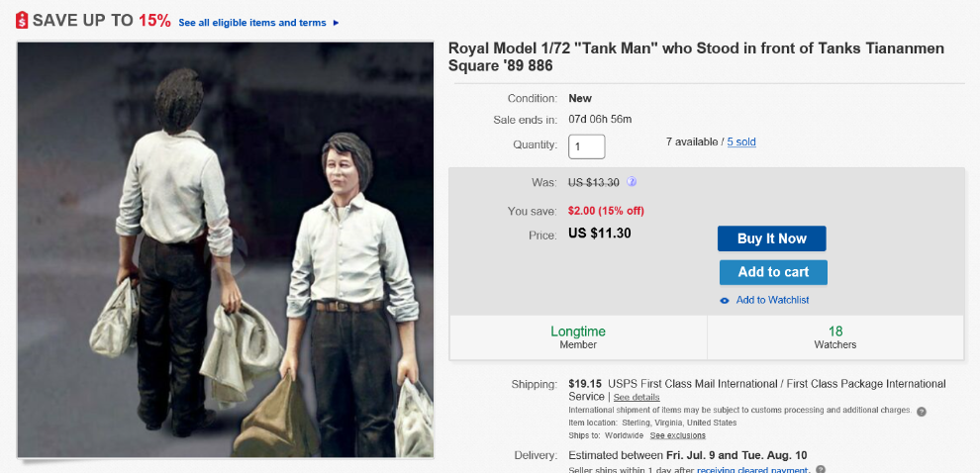Enlarge the Tank Man figure product photo
The height and width of the screenshot is (473, 980).
226,249
